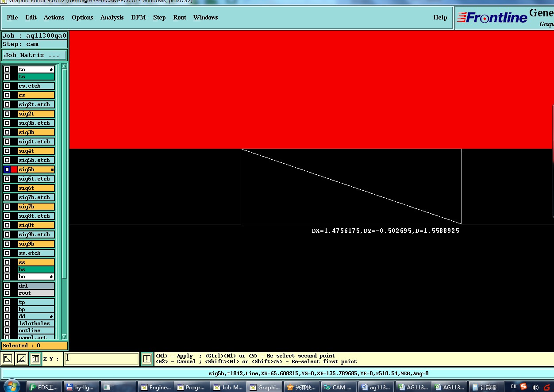Click the Job : ag11300ga0 label
Viewport: 554px width, 392px height.
point(35,36)
